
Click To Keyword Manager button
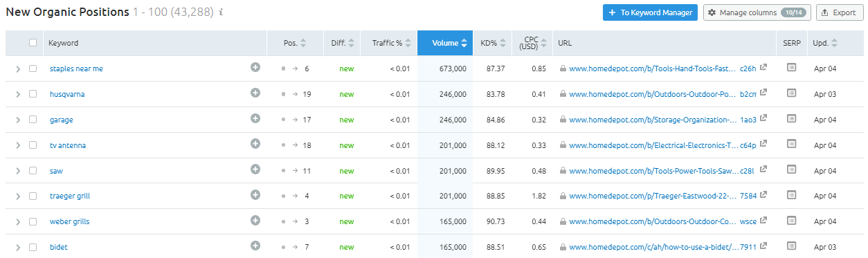pos(650,12)
